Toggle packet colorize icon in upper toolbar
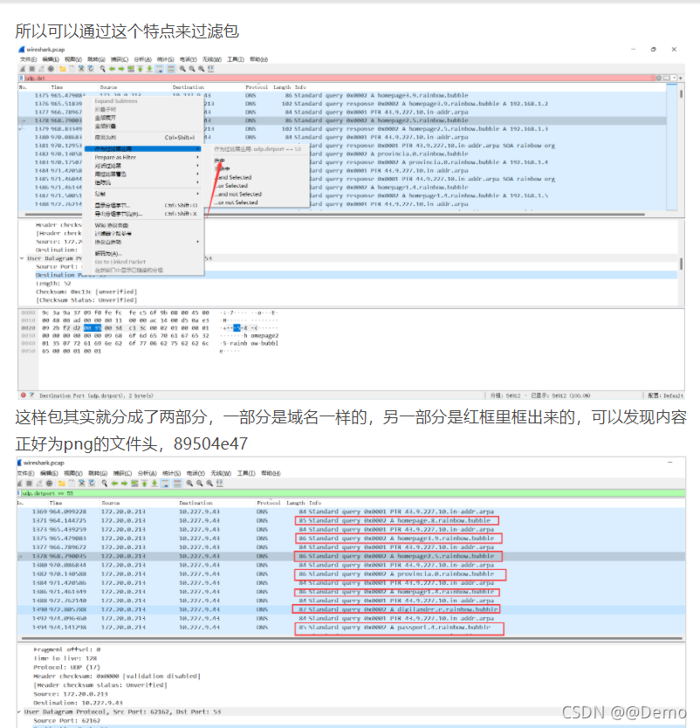700x728 pixels. (x=171, y=69)
